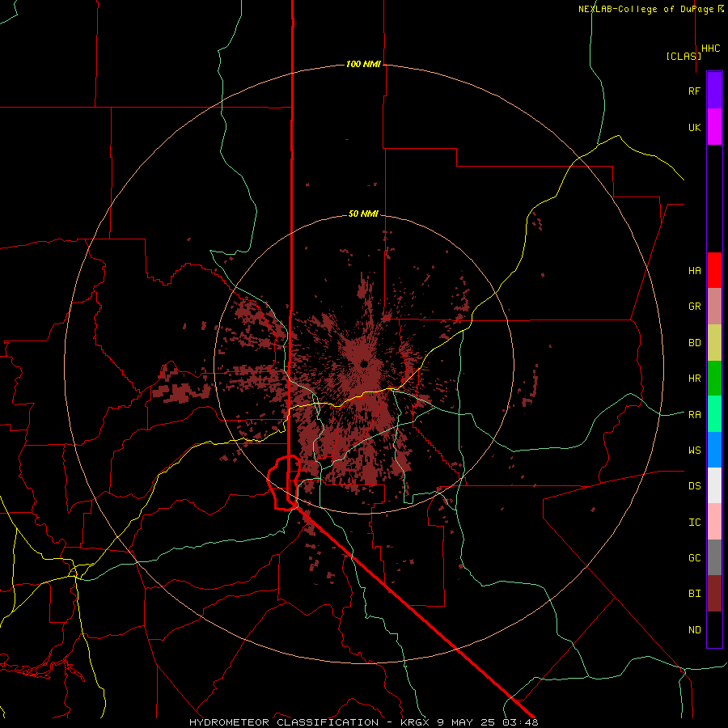Click the HR green legend swatch
Image resolution: width=728 pixels, height=728 pixels.
pos(714,379)
